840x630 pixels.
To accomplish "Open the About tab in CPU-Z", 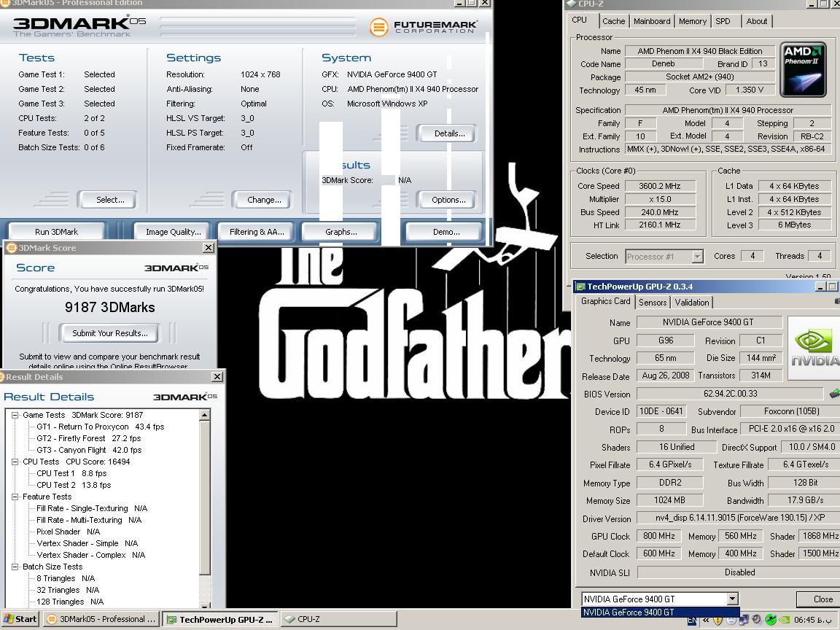I will (756, 21).
